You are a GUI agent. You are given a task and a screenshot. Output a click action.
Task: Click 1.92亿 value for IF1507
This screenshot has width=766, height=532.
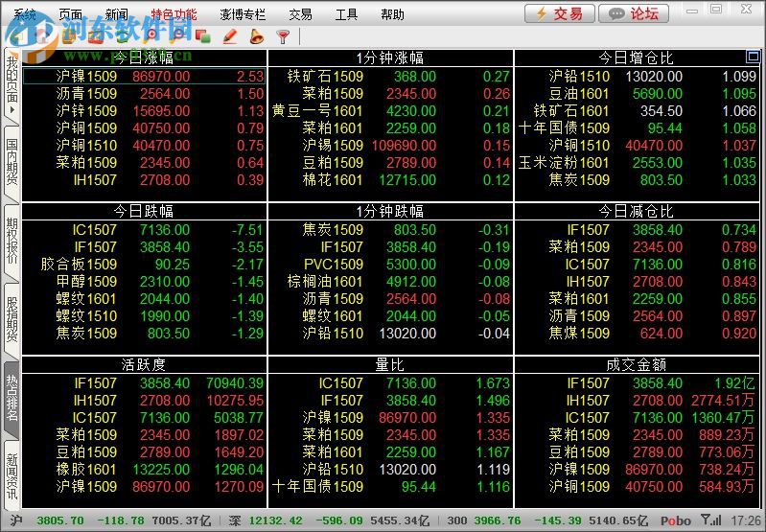pyautogui.click(x=734, y=383)
